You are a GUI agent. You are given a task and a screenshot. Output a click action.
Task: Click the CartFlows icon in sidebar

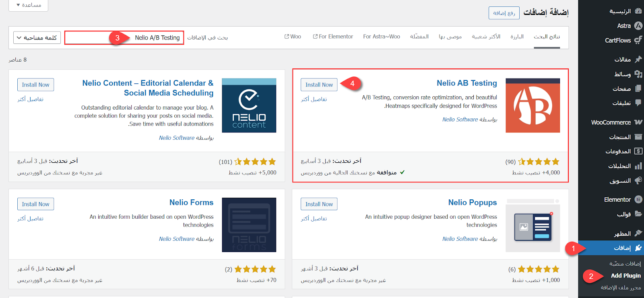point(638,40)
